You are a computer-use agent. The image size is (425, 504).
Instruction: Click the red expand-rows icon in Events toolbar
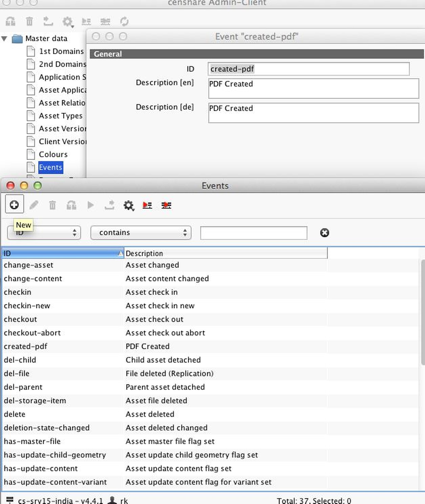coord(147,205)
